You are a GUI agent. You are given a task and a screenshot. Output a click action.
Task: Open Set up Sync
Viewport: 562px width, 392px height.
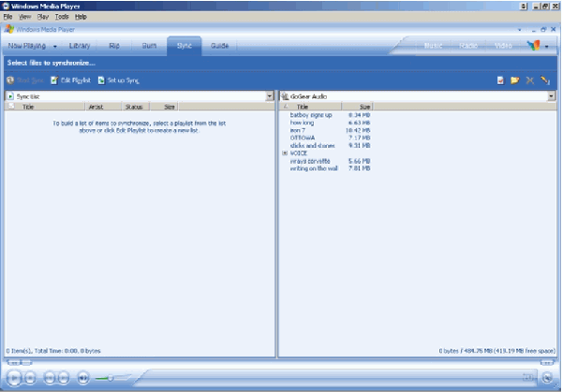(x=119, y=80)
